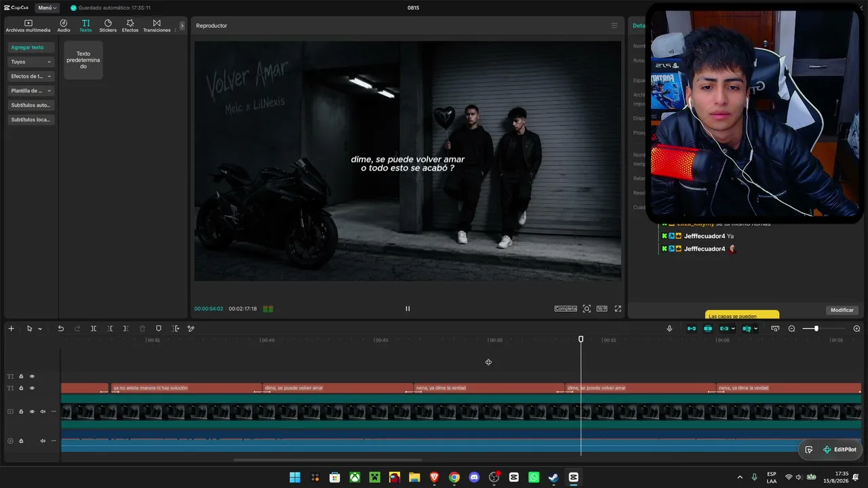The height and width of the screenshot is (488, 868).
Task: Select the Texto tab
Action: pyautogui.click(x=85, y=26)
